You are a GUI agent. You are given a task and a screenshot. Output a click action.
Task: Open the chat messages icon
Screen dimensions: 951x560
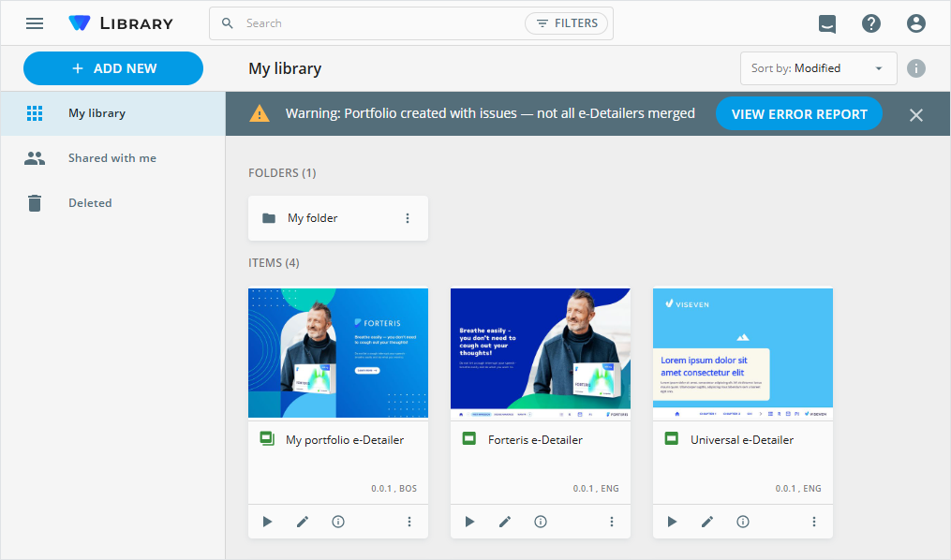click(826, 23)
